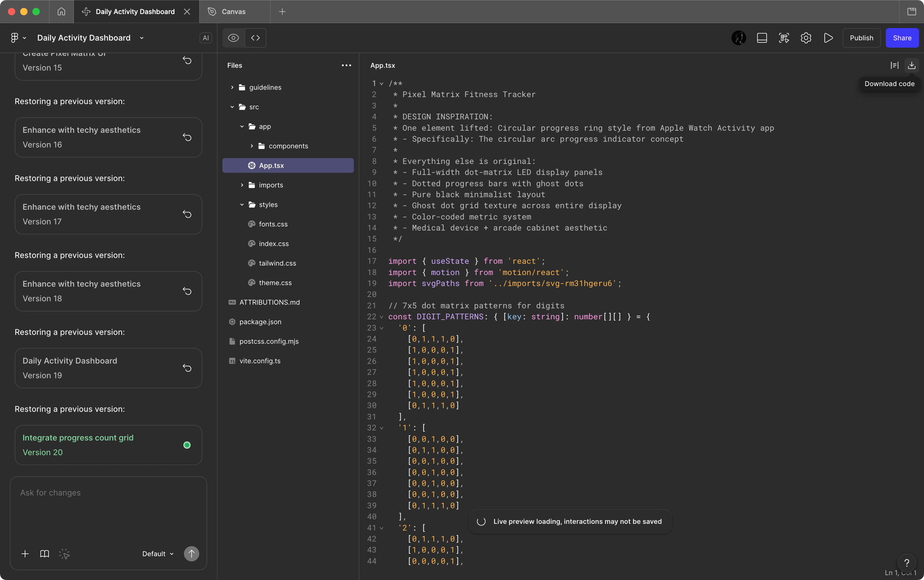Switch to the code view toggle
The width and height of the screenshot is (924, 580).
coord(255,38)
